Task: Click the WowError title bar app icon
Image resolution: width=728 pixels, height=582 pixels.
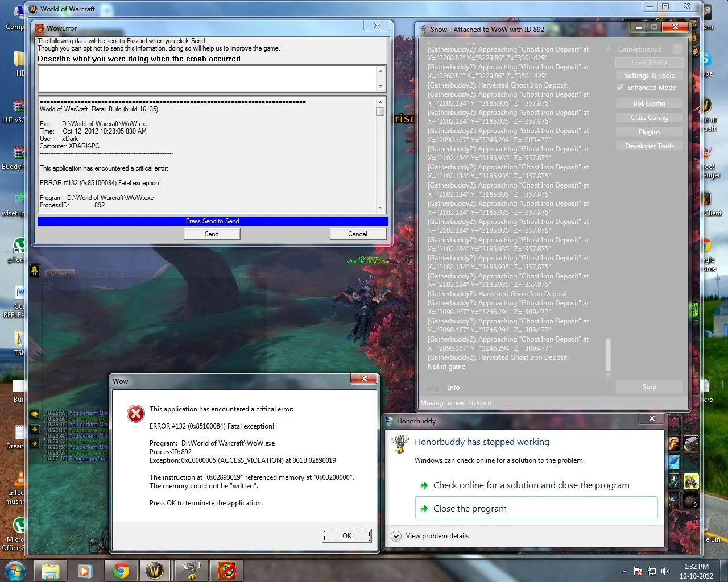Action: click(x=39, y=28)
